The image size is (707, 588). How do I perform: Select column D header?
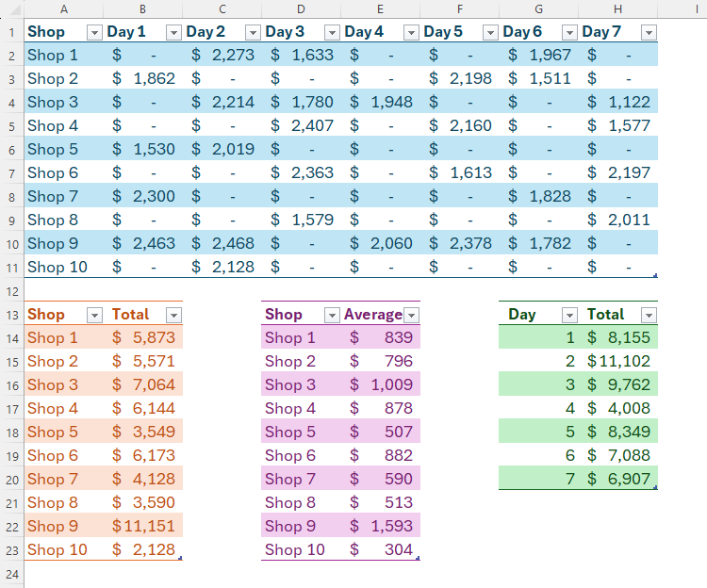[301, 9]
